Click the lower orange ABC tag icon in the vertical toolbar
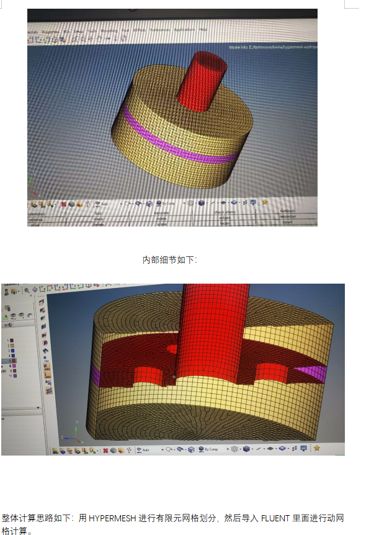The height and width of the screenshot is (535, 392). tap(48, 375)
